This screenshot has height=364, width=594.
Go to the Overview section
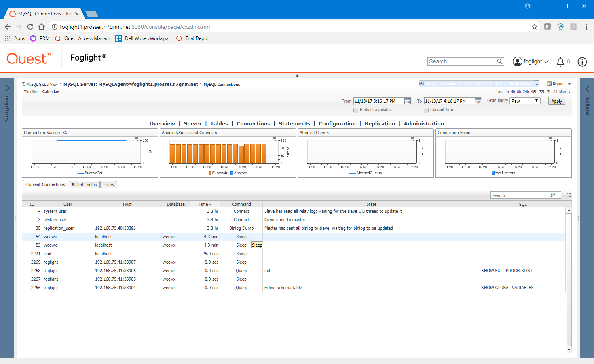[162, 124]
